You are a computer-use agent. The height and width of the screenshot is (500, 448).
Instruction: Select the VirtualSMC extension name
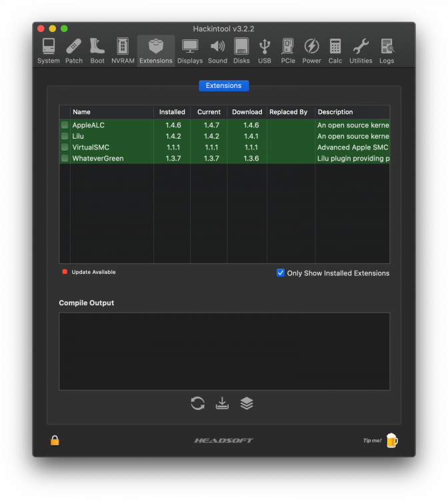click(x=91, y=147)
